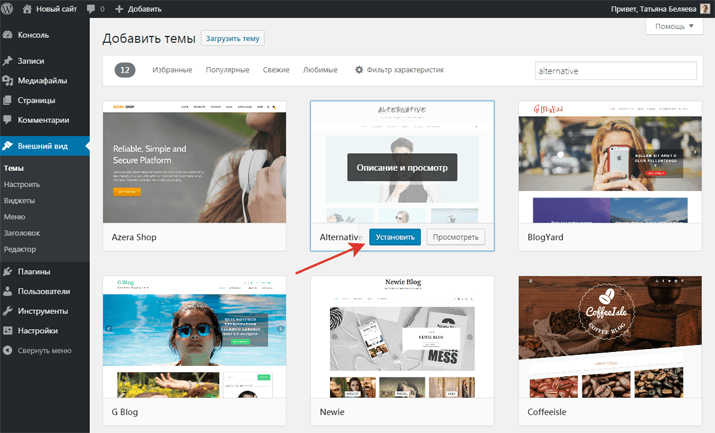Image resolution: width=715 pixels, height=433 pixels.
Task: Open the Azera Shop theme screenshot
Action: point(195,162)
